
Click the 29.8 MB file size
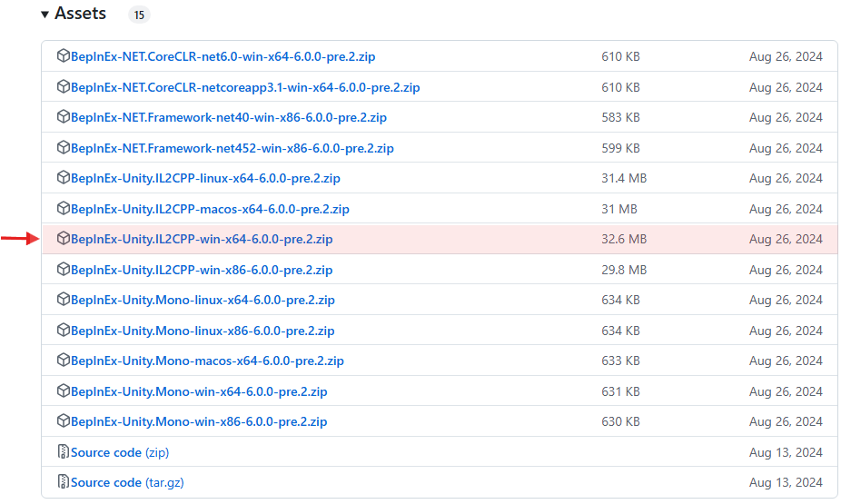(x=624, y=270)
